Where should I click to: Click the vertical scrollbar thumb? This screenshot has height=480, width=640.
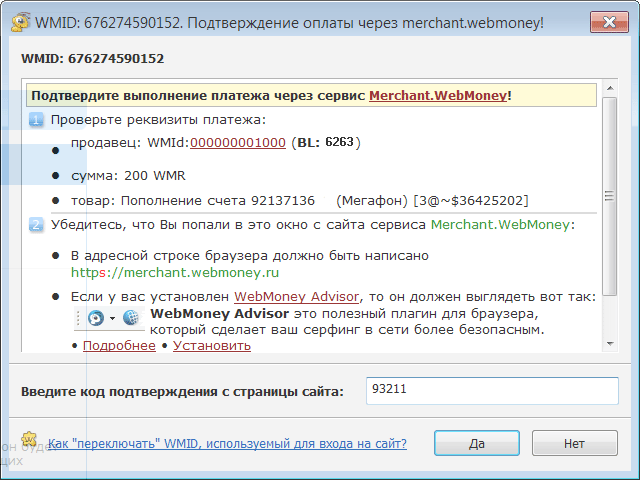(610, 196)
